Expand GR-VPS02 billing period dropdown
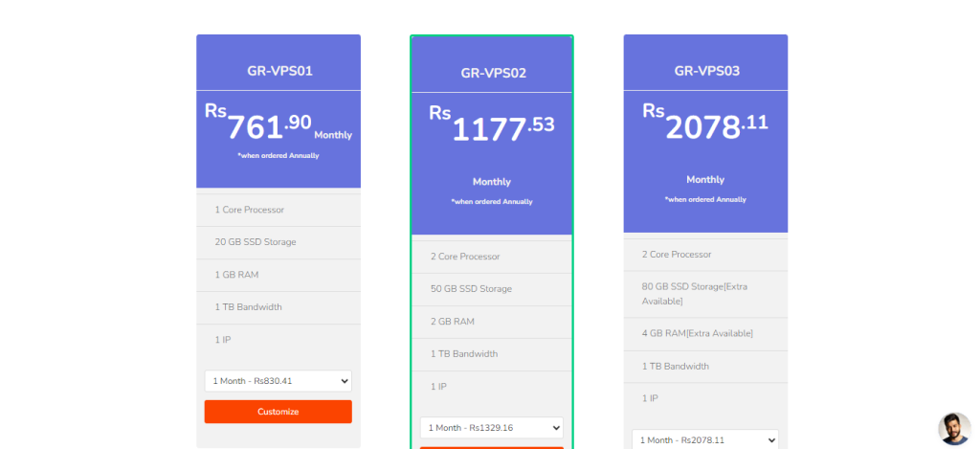 coord(491,428)
